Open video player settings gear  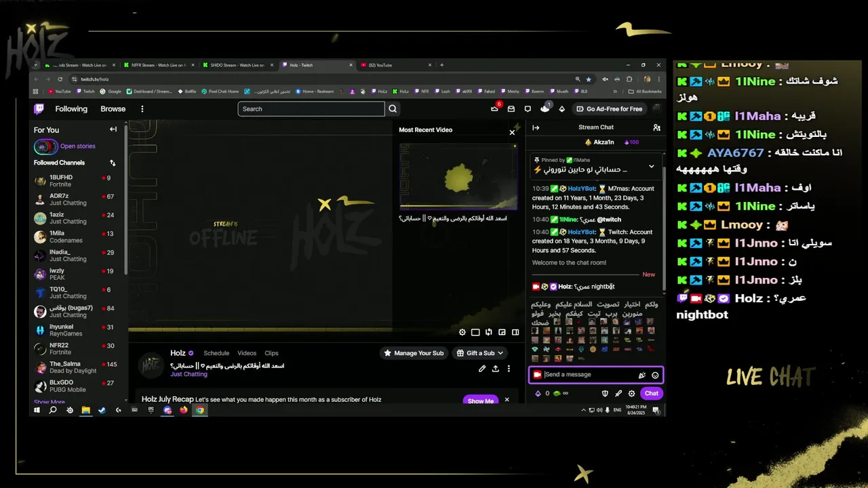click(x=462, y=332)
